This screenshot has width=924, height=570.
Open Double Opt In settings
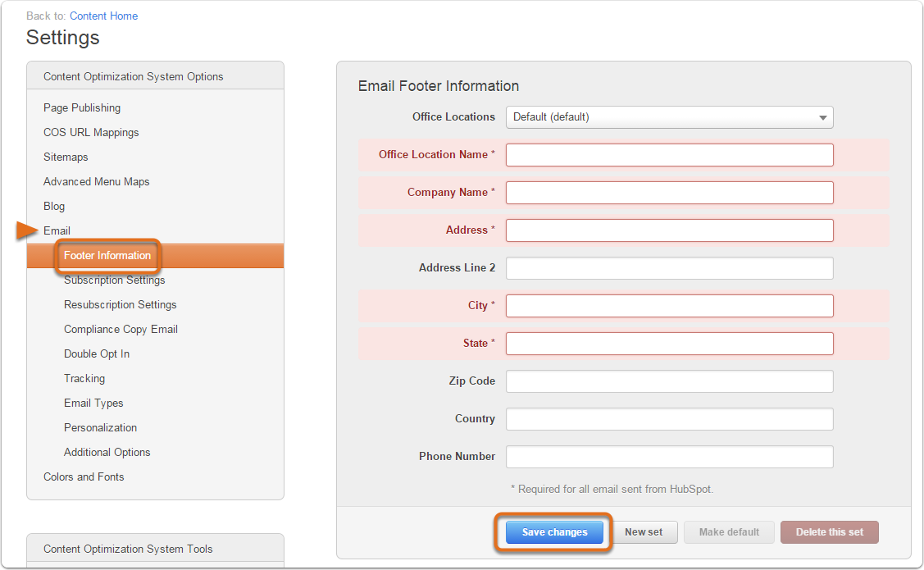click(x=97, y=353)
